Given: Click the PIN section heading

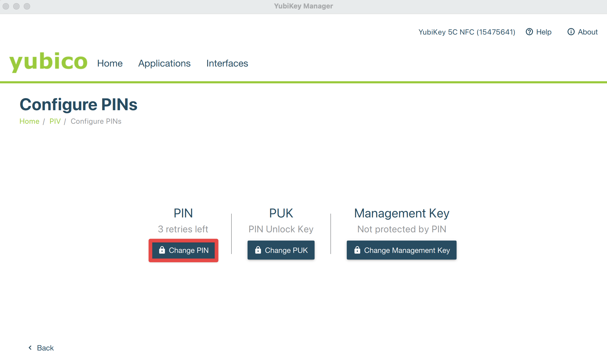Looking at the screenshot, I should [183, 213].
